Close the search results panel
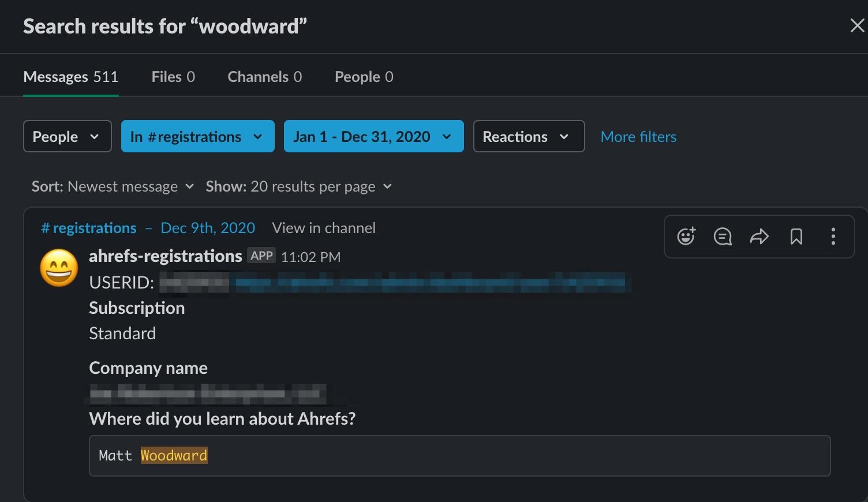The image size is (868, 502). click(x=857, y=25)
